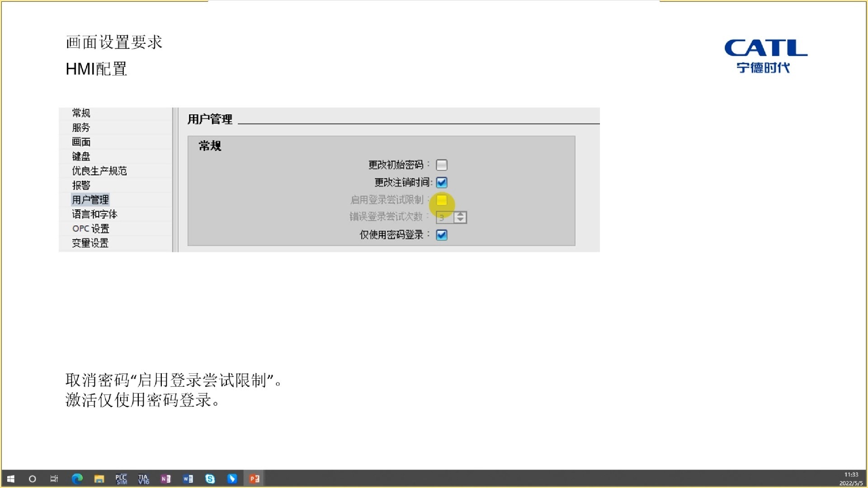This screenshot has height=488, width=868.
Task: Click the clock in the system tray
Action: coord(851,478)
